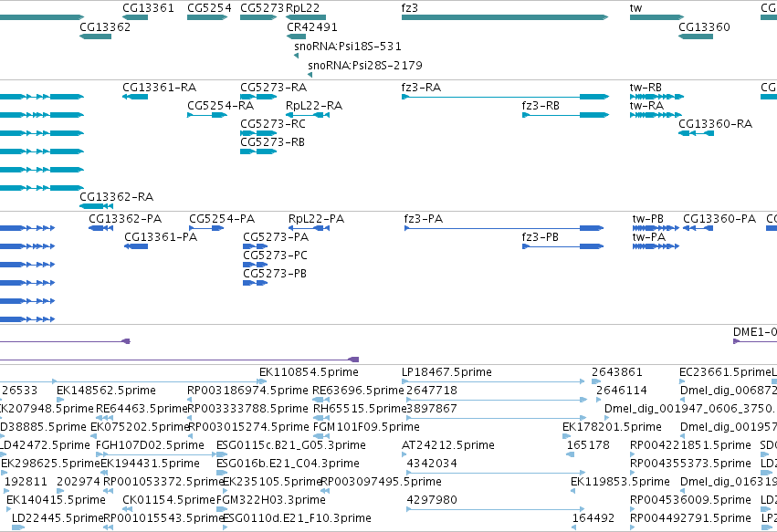Select the 2643861 feature label
The image size is (777, 532).
click(617, 372)
